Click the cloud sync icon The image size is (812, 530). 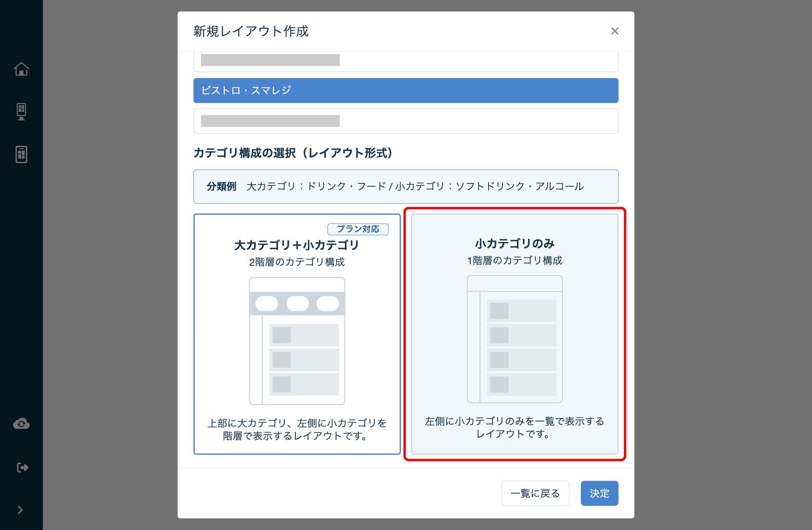pos(21,424)
